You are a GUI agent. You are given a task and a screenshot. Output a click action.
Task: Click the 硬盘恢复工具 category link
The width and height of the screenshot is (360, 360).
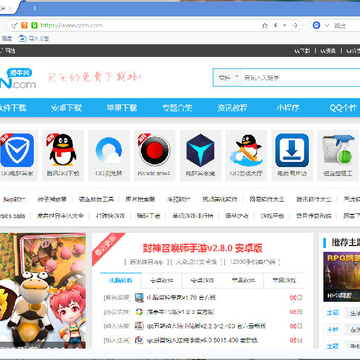click(96, 199)
